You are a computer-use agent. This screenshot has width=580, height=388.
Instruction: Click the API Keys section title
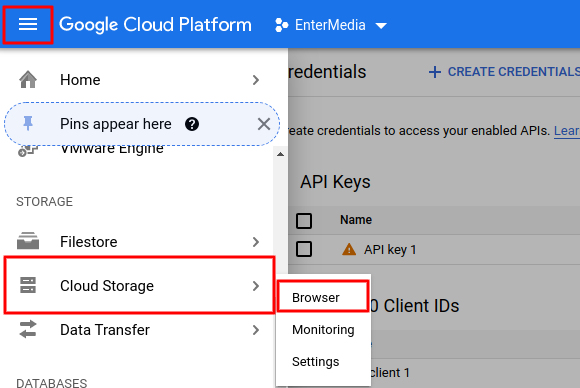pos(335,182)
